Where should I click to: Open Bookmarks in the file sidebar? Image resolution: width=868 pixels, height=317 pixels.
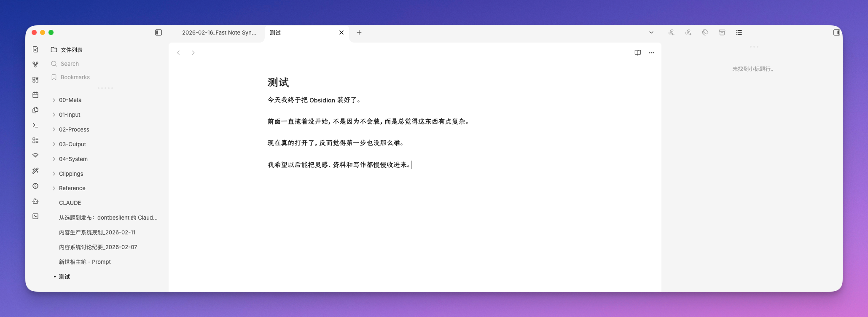pos(75,77)
